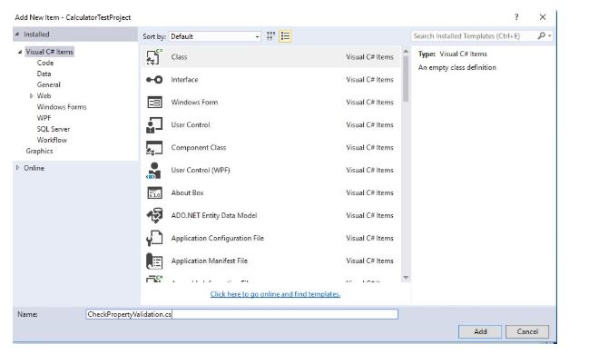
Task: Select the Application Configuration File icon
Action: pos(153,239)
